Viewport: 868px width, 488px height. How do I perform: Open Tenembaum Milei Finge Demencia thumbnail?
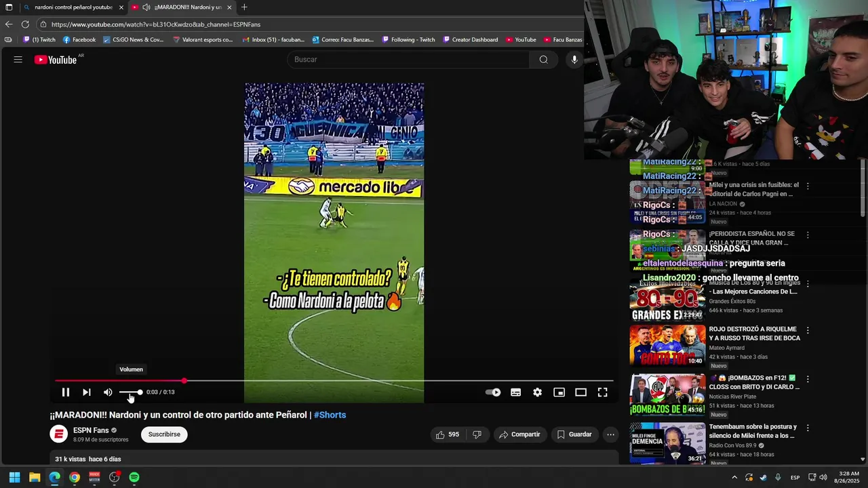point(667,443)
